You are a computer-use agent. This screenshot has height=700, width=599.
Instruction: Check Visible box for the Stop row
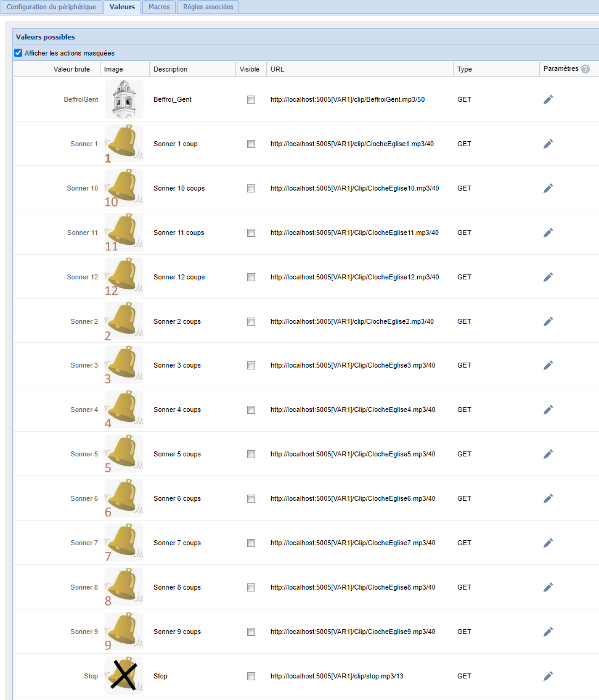coord(251,676)
